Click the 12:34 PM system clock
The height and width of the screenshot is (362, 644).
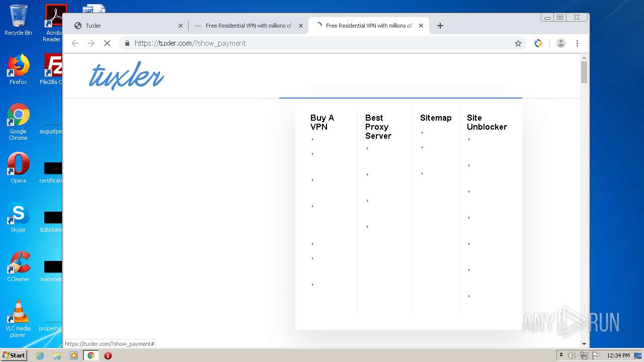coord(618,355)
